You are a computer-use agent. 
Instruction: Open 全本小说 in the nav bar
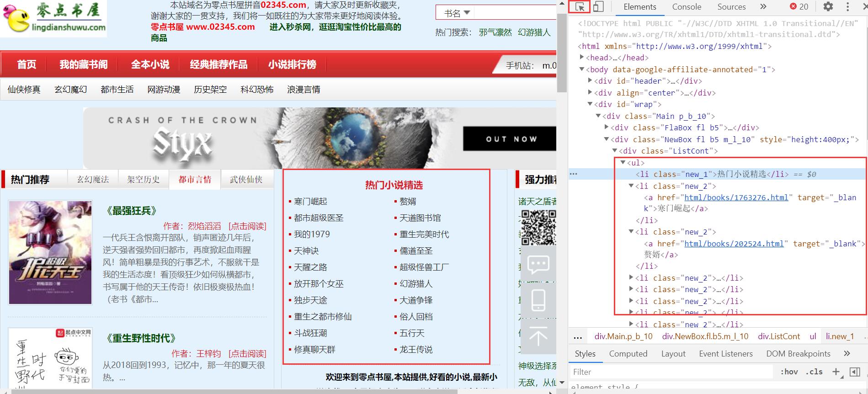(150, 64)
